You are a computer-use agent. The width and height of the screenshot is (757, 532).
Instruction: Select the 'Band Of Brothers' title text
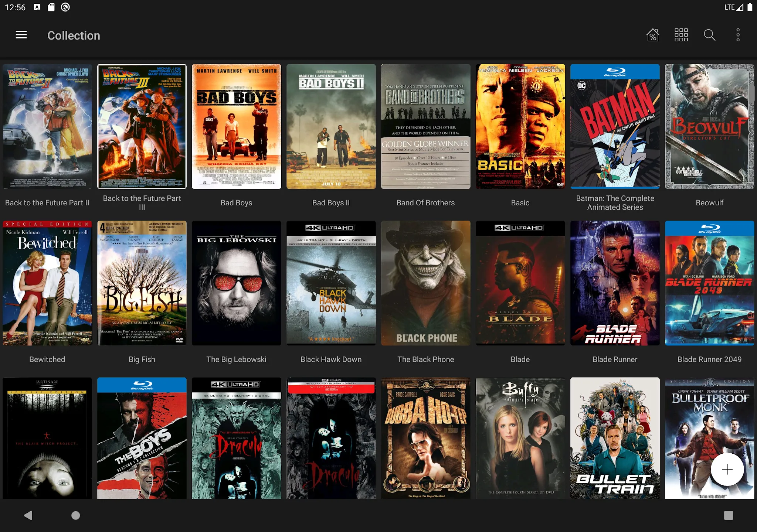[x=426, y=203]
